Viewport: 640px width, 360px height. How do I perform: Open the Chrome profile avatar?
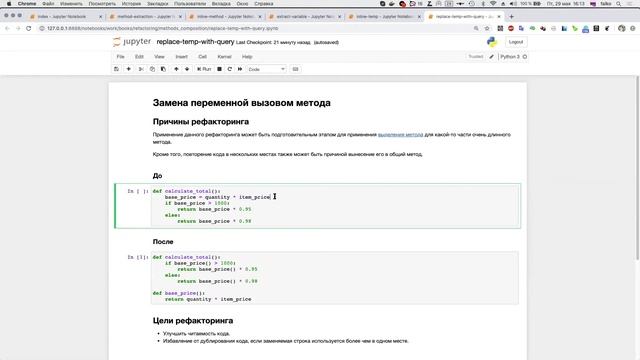tap(622, 29)
